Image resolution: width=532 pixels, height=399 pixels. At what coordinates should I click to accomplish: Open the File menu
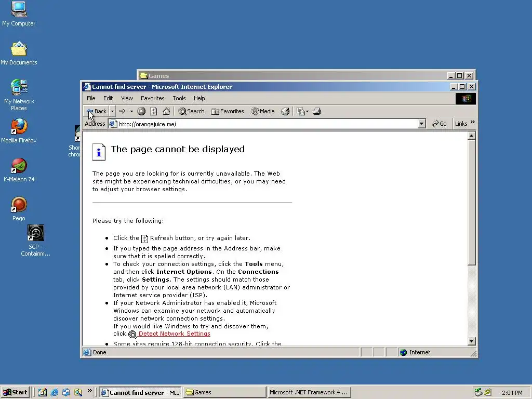tap(91, 98)
